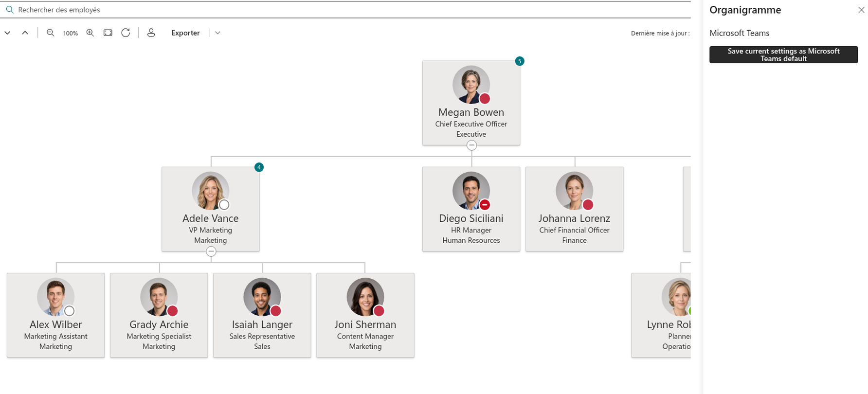Click Johanna Lorenz's presence status badge
This screenshot has width=868, height=394.
coord(588,205)
